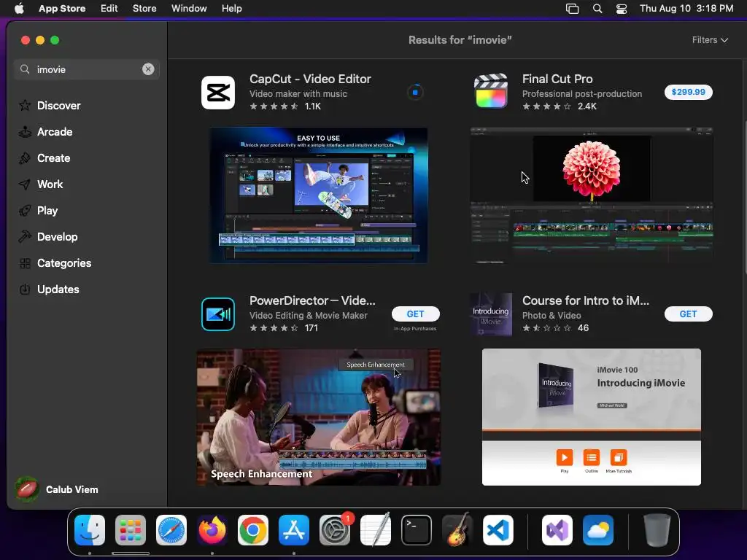Open the Final Cut Pro app icon

tap(491, 91)
